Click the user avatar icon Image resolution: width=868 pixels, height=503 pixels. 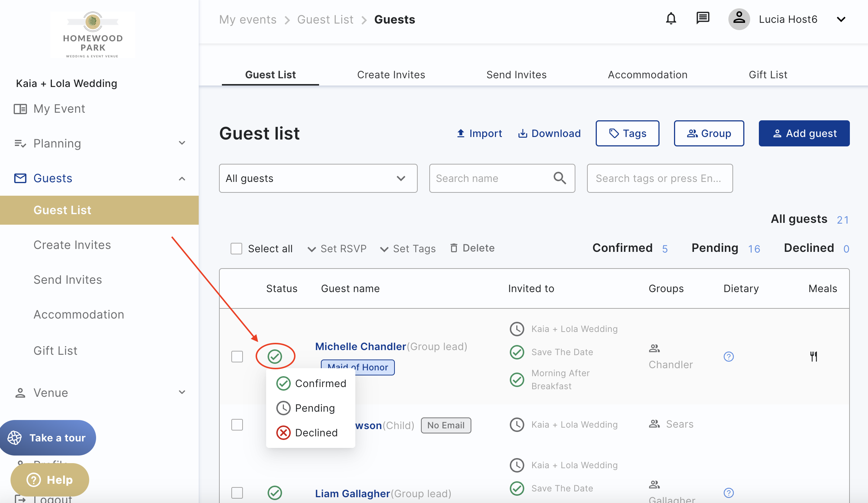[x=739, y=19]
